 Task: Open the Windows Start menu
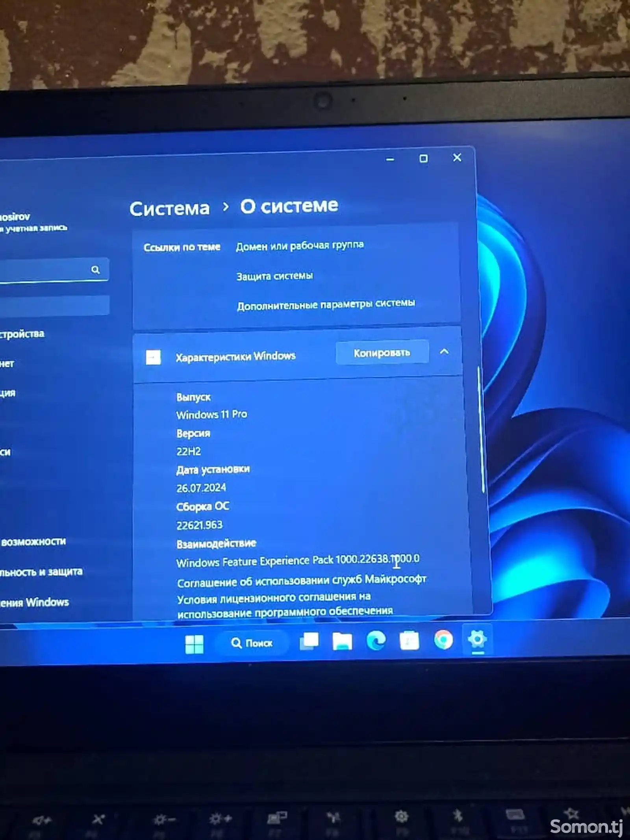pos(194,644)
